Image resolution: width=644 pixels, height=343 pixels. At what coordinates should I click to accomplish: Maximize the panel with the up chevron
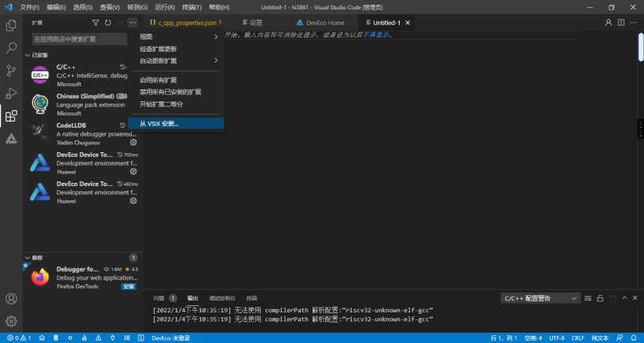click(x=624, y=298)
